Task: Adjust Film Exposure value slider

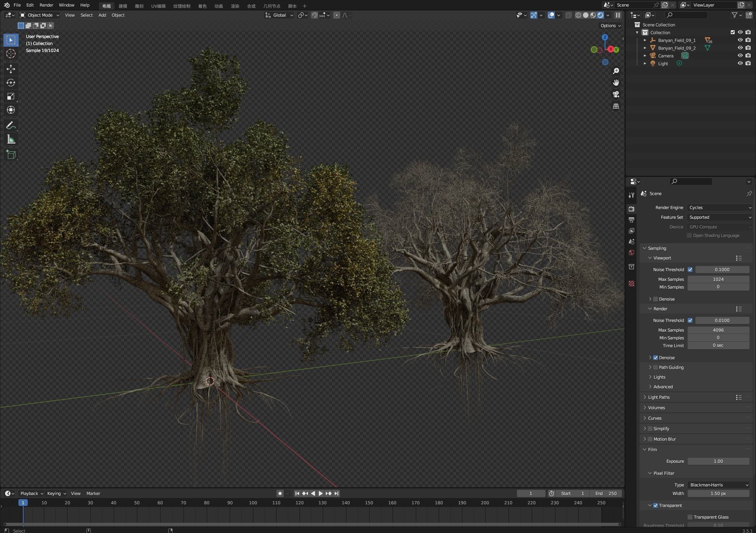Action: coord(718,461)
